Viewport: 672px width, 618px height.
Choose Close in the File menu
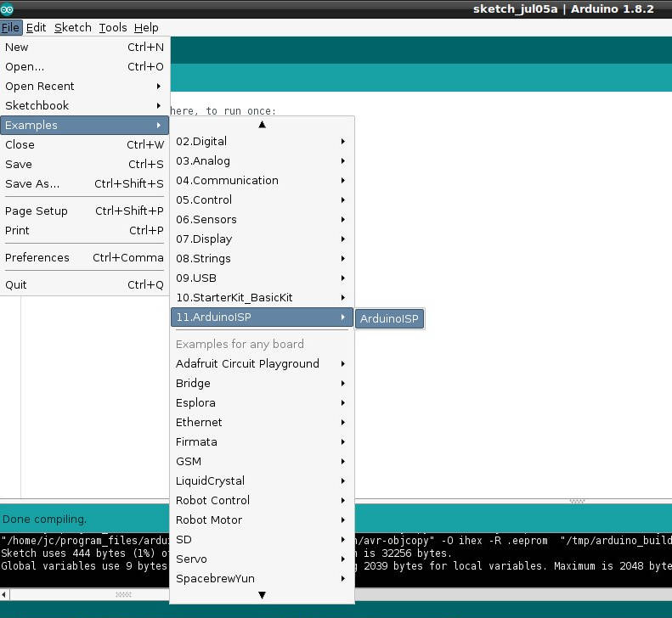click(84, 145)
